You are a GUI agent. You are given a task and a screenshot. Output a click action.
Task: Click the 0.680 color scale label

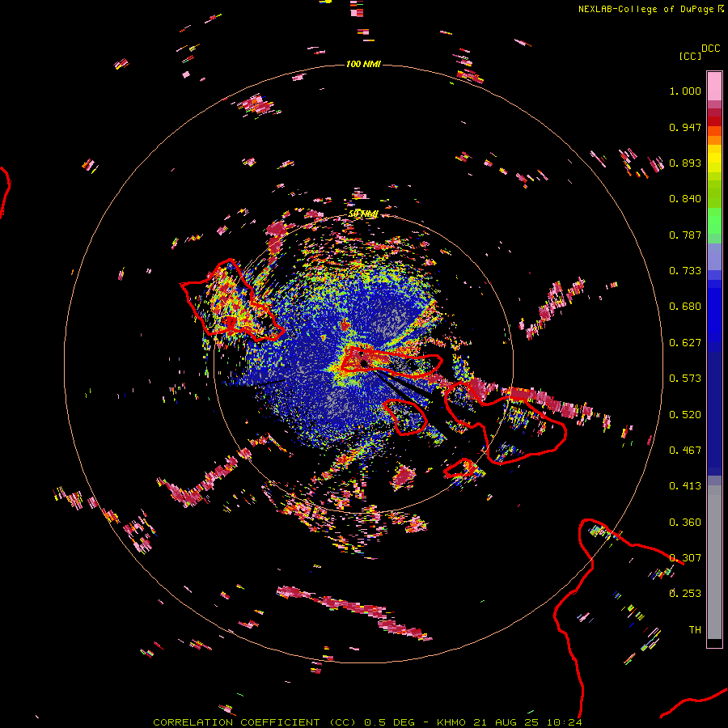685,307
